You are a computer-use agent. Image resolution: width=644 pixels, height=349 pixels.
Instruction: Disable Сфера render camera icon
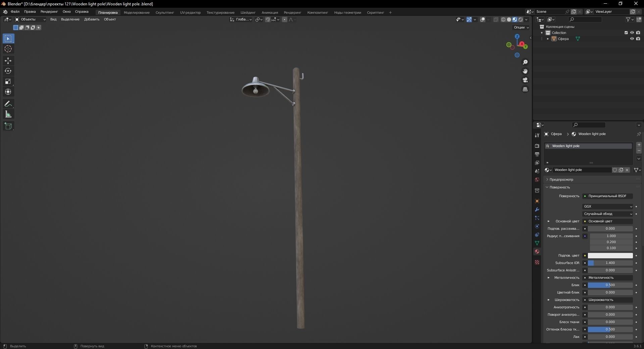pyautogui.click(x=638, y=39)
